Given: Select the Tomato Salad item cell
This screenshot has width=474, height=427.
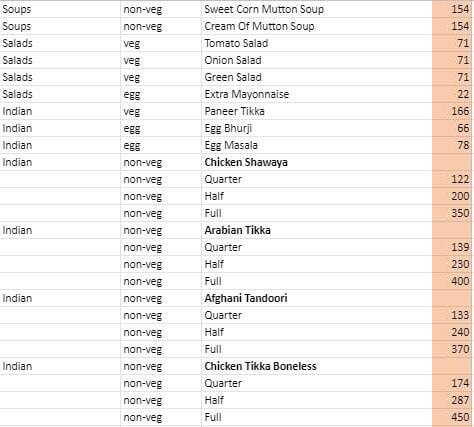Looking at the screenshot, I should (x=317, y=43).
